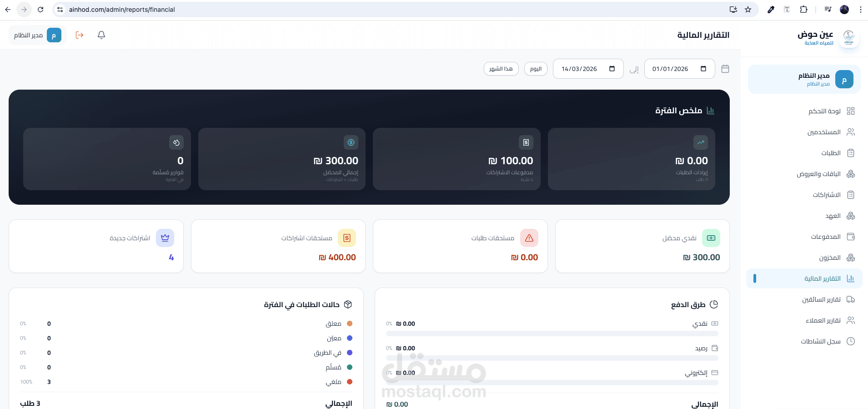
Task: Bookmark page with star icon
Action: [748, 10]
